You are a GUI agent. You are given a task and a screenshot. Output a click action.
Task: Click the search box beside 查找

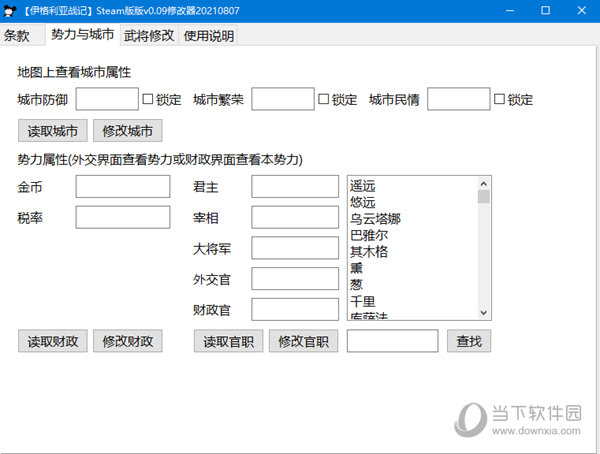tap(393, 341)
